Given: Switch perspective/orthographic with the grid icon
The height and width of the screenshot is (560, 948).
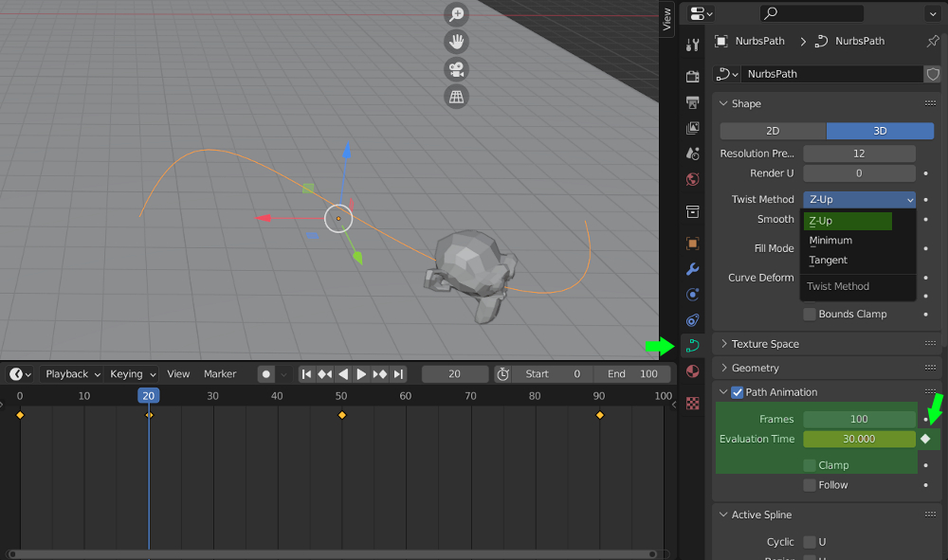Looking at the screenshot, I should click(x=457, y=97).
